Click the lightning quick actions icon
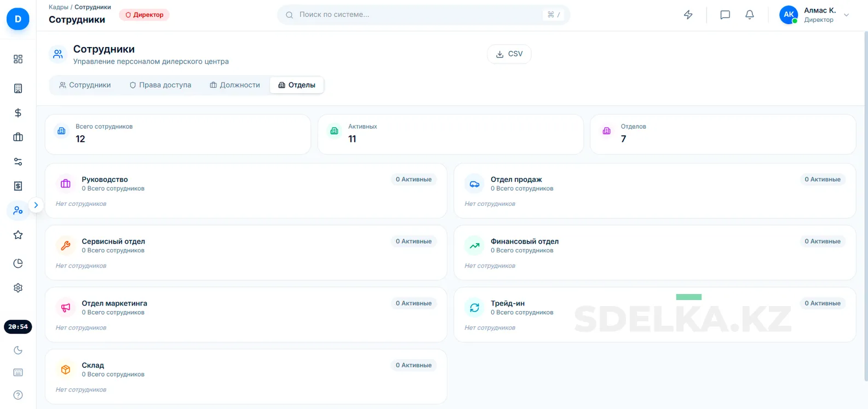Image resolution: width=868 pixels, height=409 pixels. pos(688,15)
